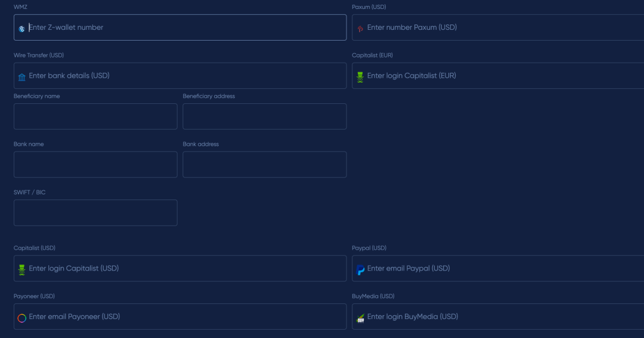Click the Beneficiary name input box
The width and height of the screenshot is (644, 338).
[95, 116]
